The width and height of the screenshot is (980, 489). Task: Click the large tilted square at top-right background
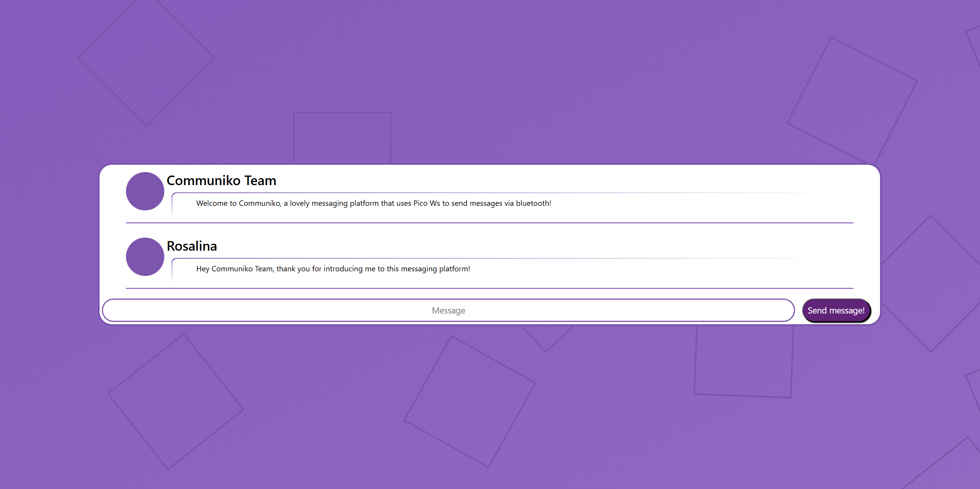tap(852, 102)
